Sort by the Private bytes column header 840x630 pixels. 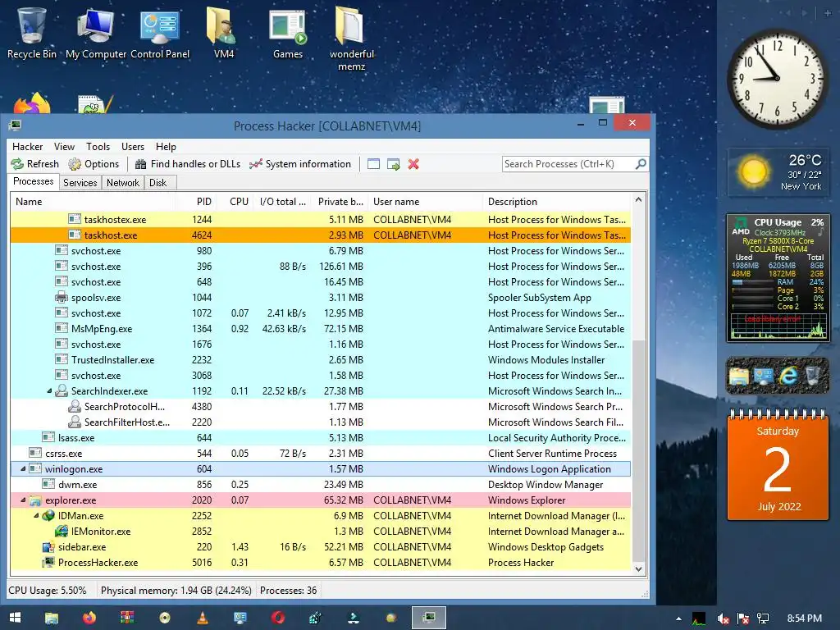click(x=340, y=202)
